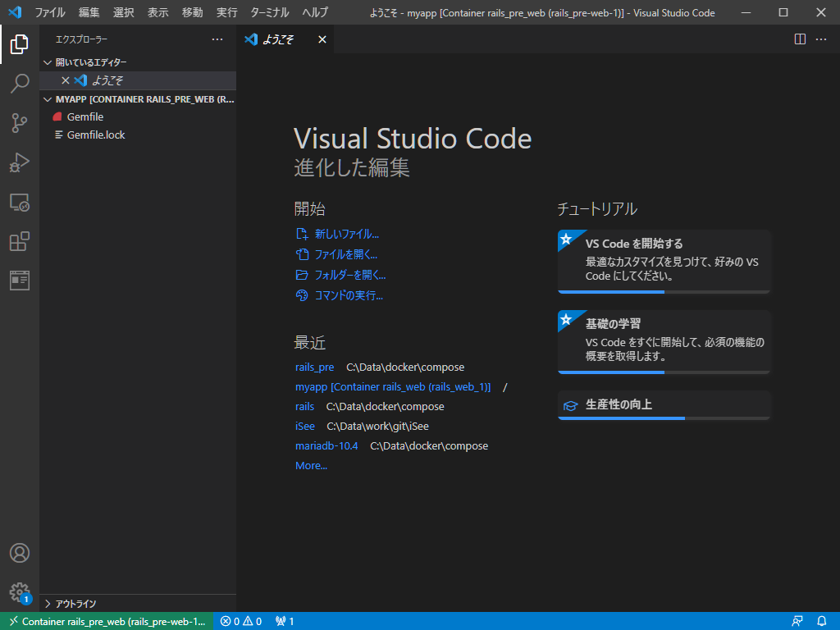Viewport: 840px width, 630px height.
Task: Open the Gemfile in explorer
Action: pos(138,116)
